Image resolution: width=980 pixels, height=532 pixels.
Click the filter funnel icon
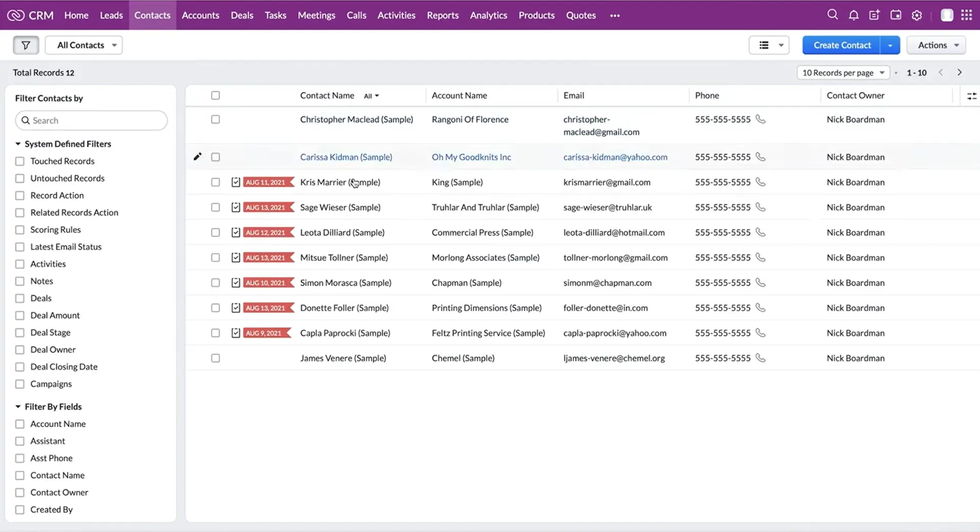point(26,45)
